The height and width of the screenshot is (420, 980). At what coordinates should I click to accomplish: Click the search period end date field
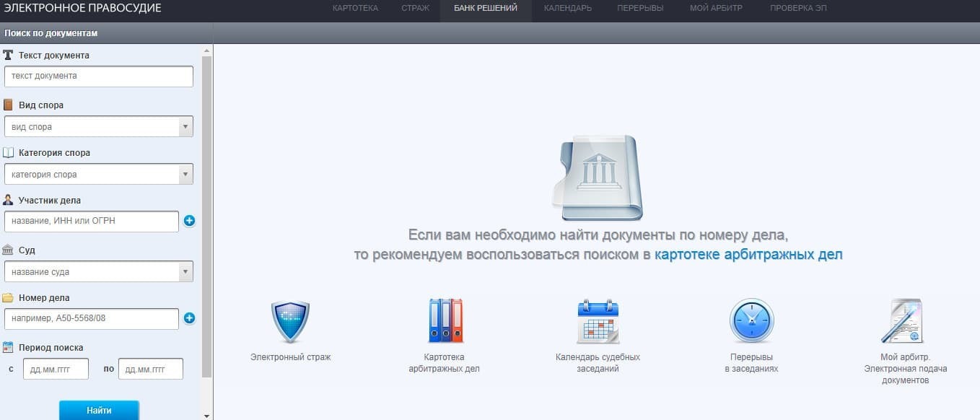151,369
